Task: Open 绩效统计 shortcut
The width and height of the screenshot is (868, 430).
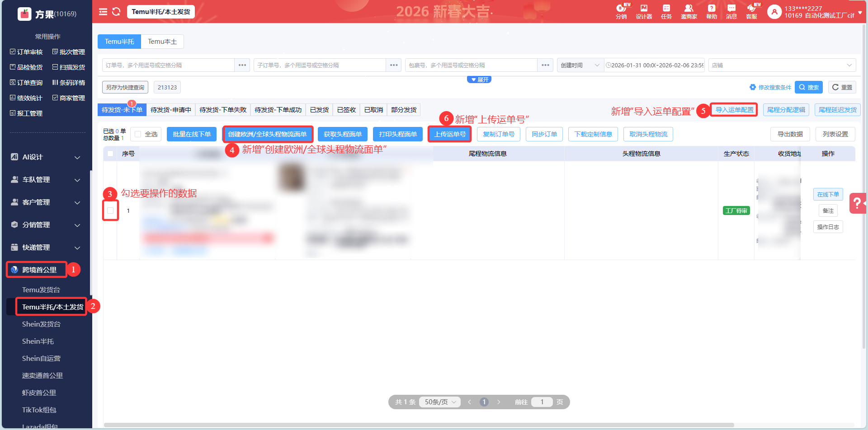Action: tap(26, 98)
